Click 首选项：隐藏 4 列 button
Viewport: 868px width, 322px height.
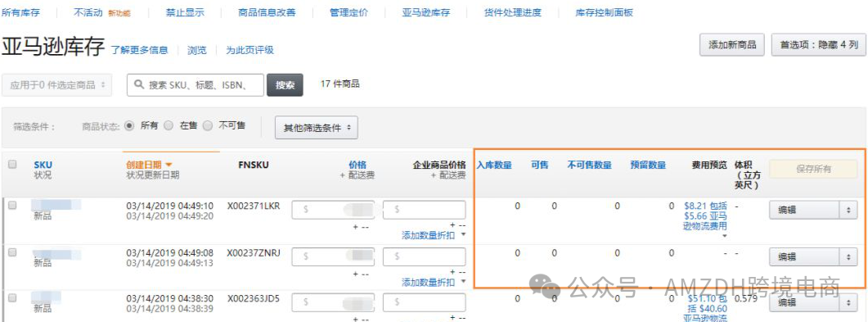tap(818, 45)
